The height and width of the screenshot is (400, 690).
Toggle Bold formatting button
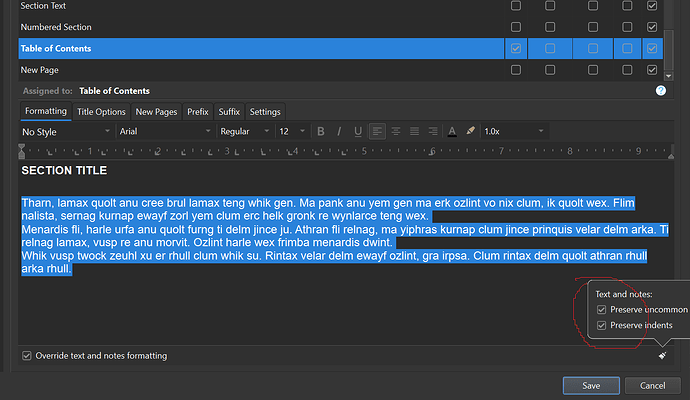(x=321, y=132)
